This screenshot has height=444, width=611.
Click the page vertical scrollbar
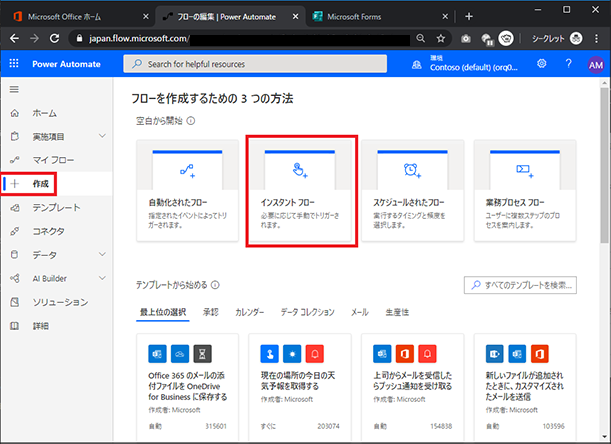pyautogui.click(x=604, y=166)
